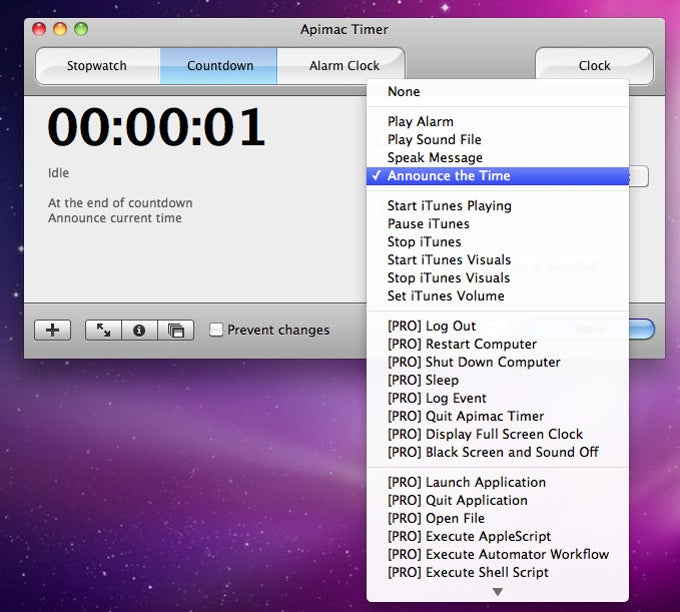Click the Clock button
The image size is (680, 612).
(x=594, y=66)
